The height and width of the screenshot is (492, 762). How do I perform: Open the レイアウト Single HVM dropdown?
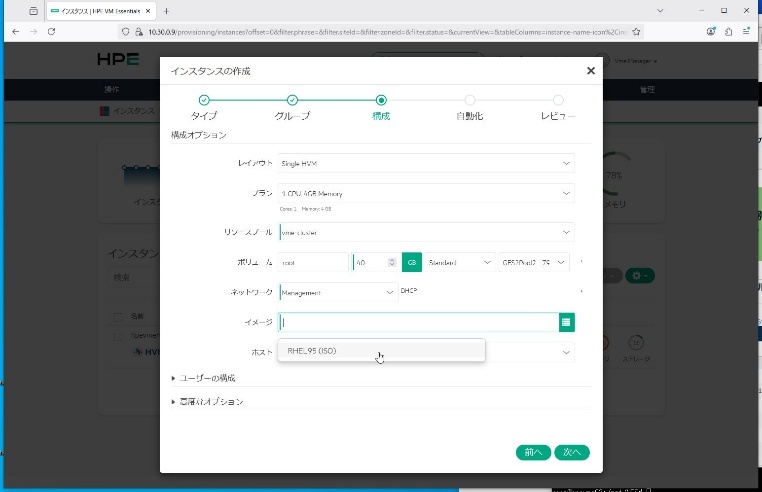426,163
